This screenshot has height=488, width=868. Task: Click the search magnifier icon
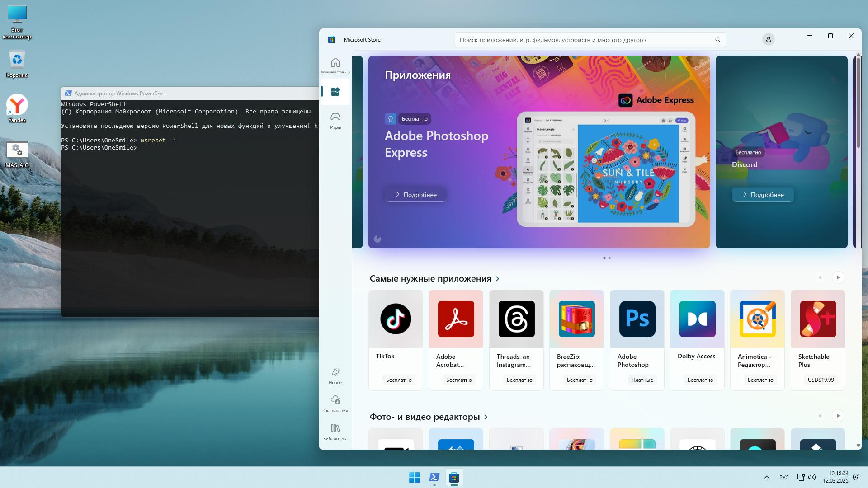click(717, 40)
